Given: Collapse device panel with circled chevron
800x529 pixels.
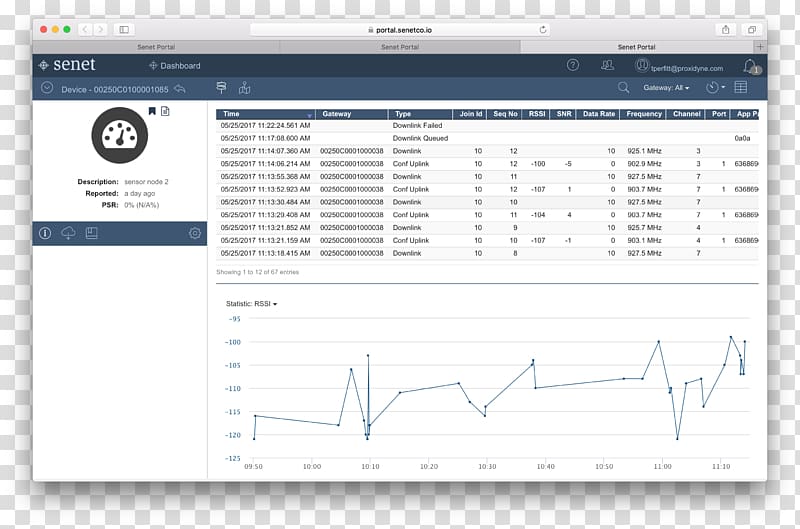Looking at the screenshot, I should click(47, 88).
